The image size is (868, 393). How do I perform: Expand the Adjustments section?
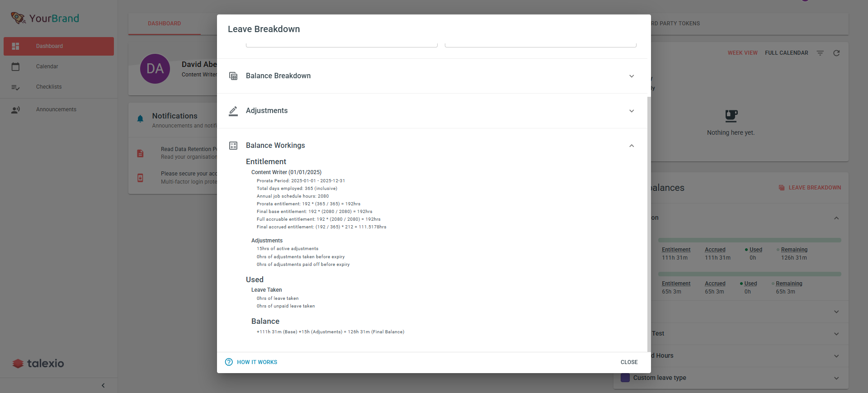[x=632, y=111]
